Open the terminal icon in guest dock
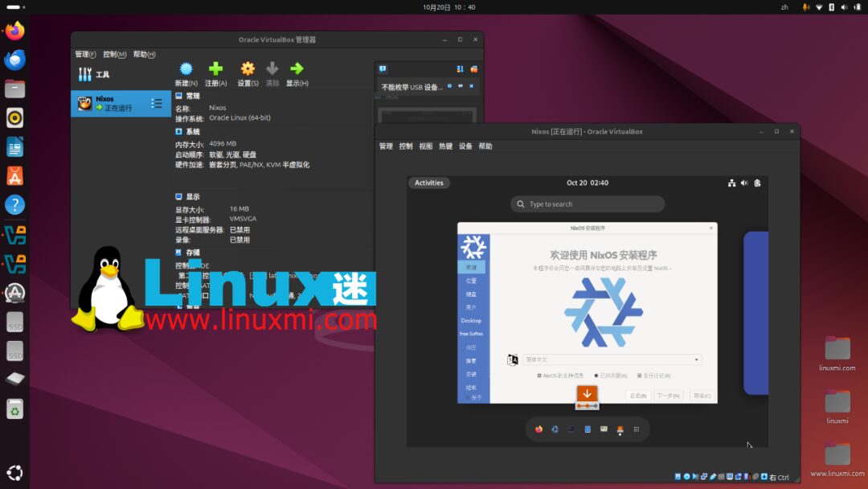 [571, 429]
